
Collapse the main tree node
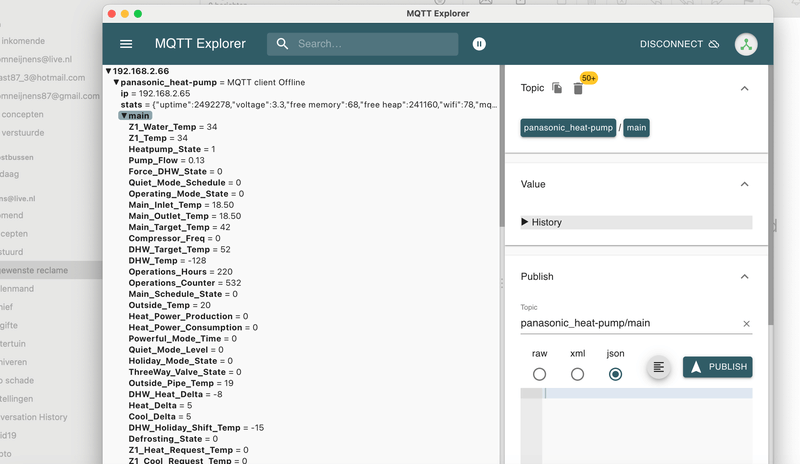click(x=124, y=116)
